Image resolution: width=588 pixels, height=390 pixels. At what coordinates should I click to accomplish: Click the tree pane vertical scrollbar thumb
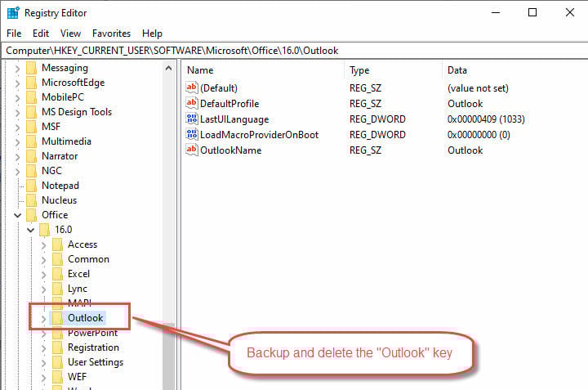(x=169, y=356)
